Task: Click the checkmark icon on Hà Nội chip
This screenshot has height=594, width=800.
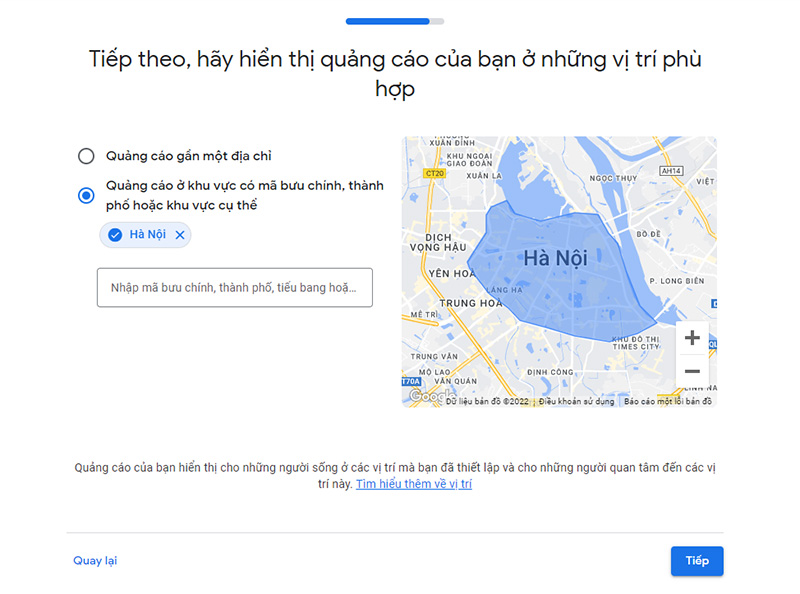Action: (x=115, y=235)
